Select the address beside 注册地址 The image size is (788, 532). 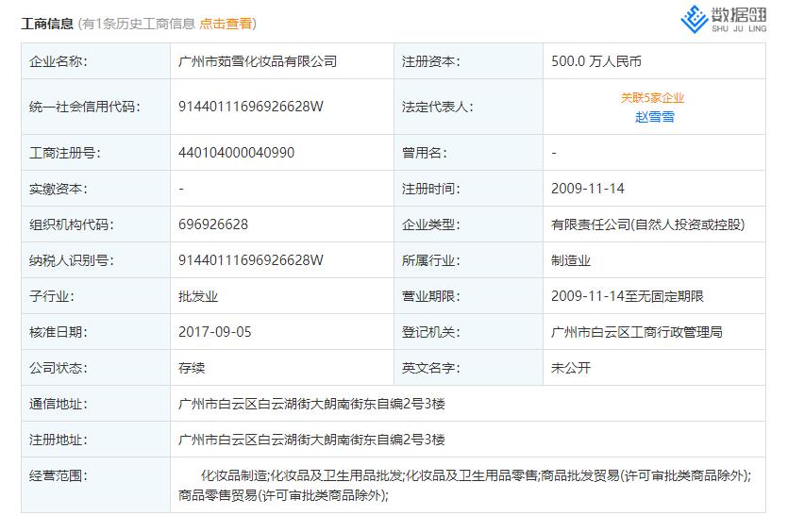[x=311, y=441]
